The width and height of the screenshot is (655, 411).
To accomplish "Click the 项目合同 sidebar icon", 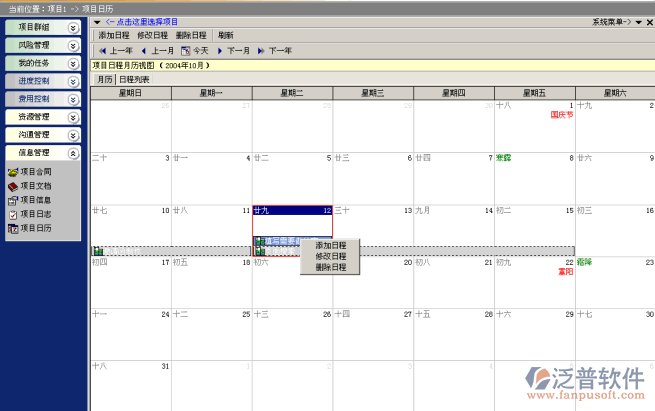I will coord(12,172).
